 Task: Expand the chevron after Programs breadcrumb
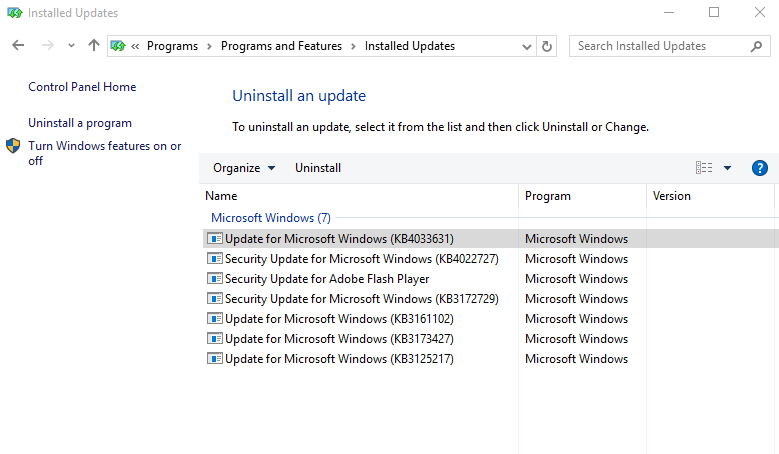point(209,46)
